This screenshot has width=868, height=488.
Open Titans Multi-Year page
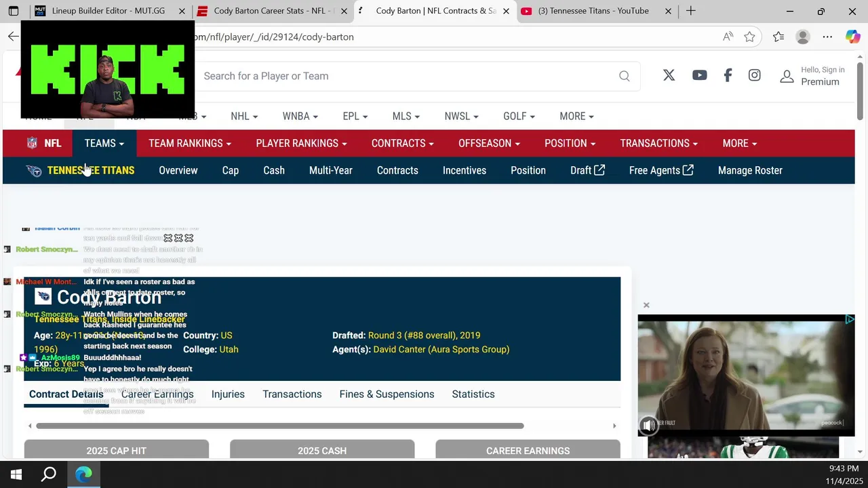tap(331, 170)
